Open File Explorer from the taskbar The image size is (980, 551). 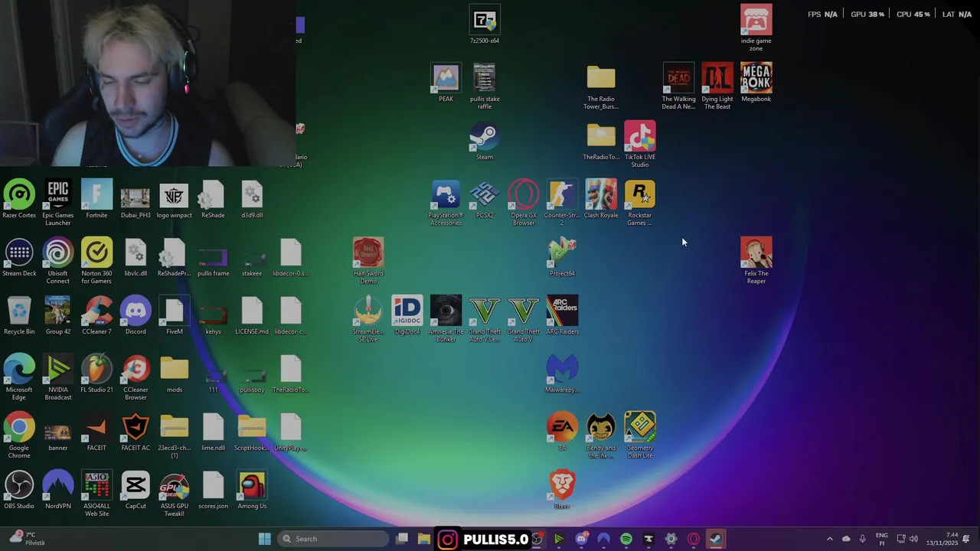pos(423,539)
